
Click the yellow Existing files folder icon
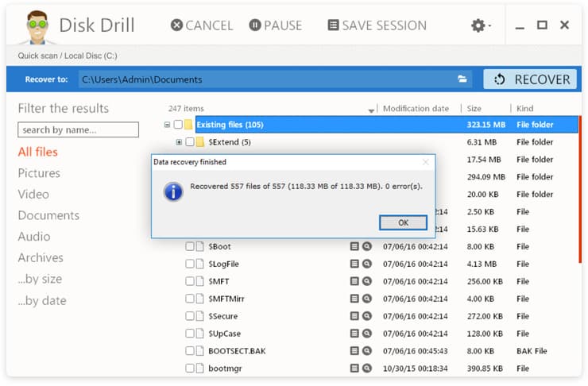pyautogui.click(x=188, y=124)
